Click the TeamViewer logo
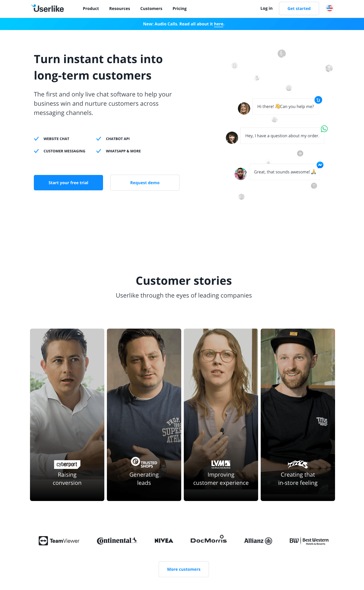The width and height of the screenshot is (364, 590). pos(59,541)
